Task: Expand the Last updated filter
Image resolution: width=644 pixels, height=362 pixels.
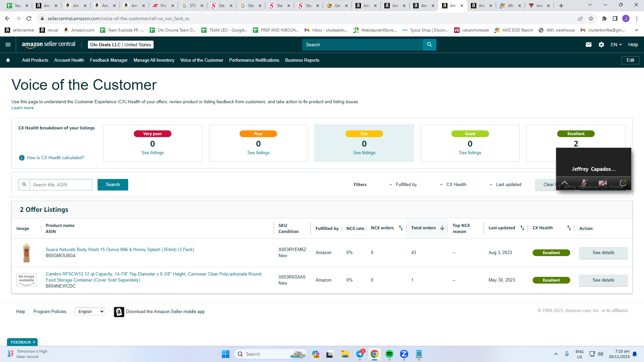Action: point(505,185)
